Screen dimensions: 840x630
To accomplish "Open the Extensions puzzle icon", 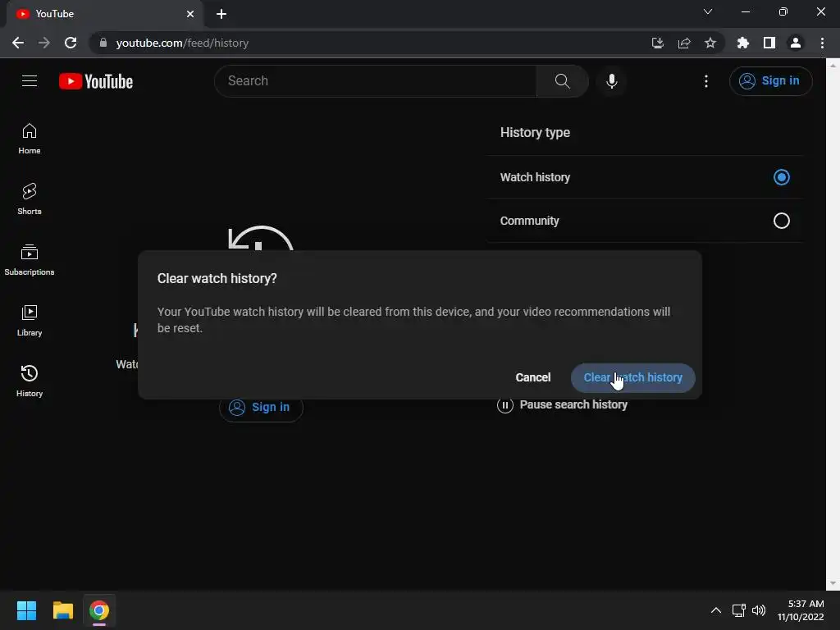I will 743,43.
